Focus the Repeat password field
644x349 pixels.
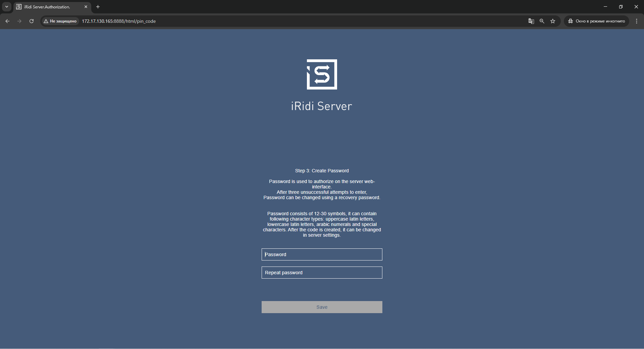(x=322, y=273)
